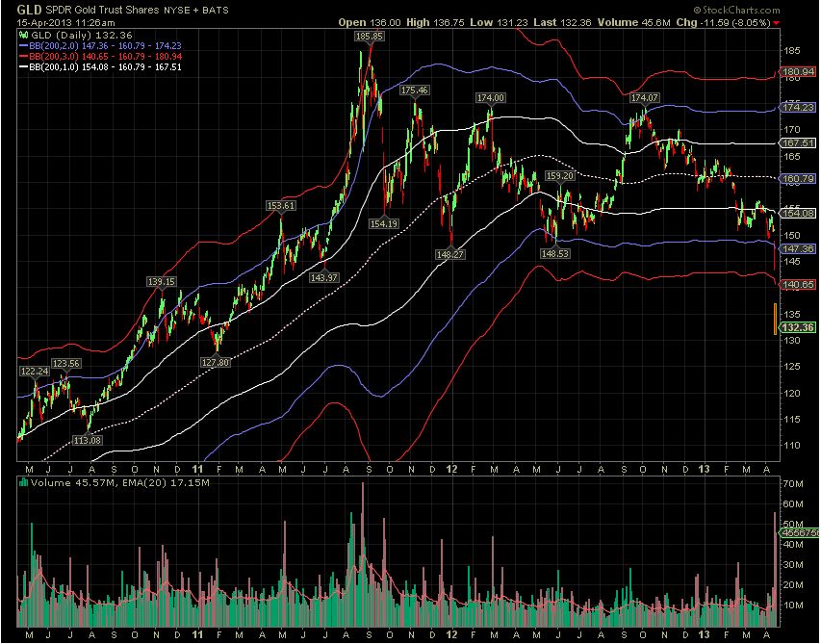
Task: Click the 122.24 peak price label
Action: pos(35,371)
